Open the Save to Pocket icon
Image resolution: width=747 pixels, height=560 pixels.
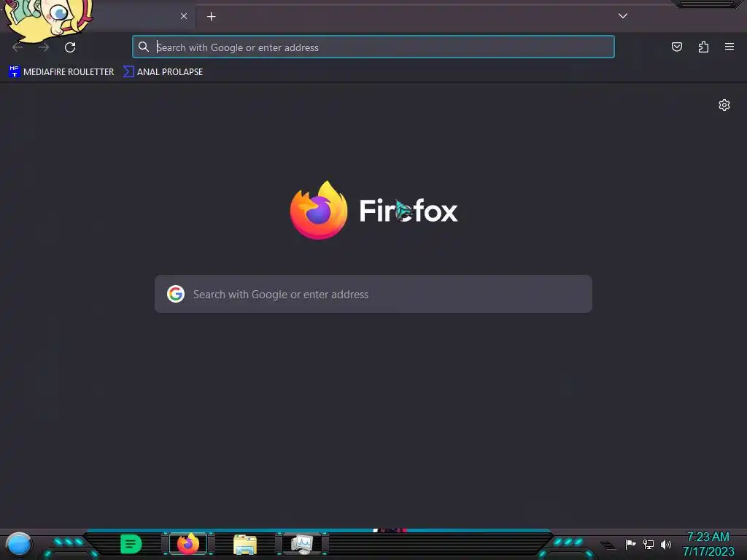click(x=676, y=47)
